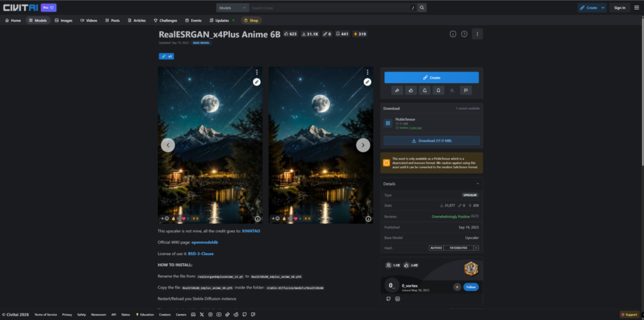The height and width of the screenshot is (320, 644).
Task: Share the model via share icon
Action: coord(397,91)
